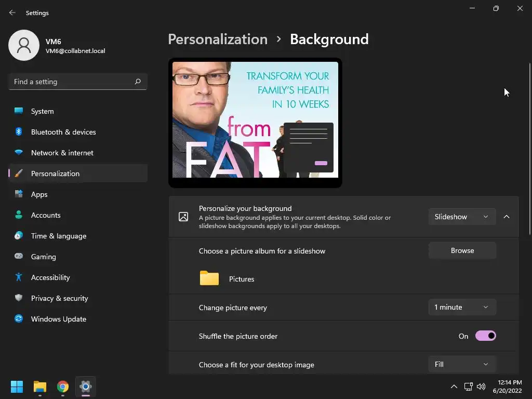Open the 1 minute interval dropdown
This screenshot has height=399, width=532.
(462, 307)
